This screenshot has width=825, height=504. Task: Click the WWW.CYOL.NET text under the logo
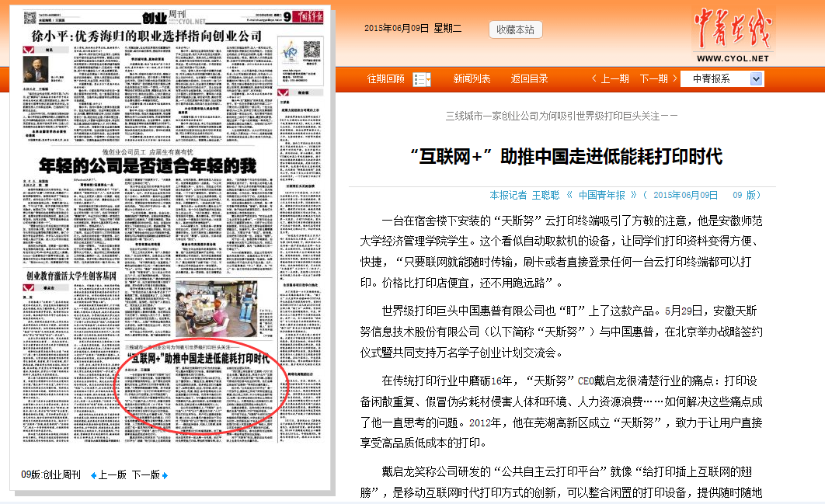(x=733, y=58)
